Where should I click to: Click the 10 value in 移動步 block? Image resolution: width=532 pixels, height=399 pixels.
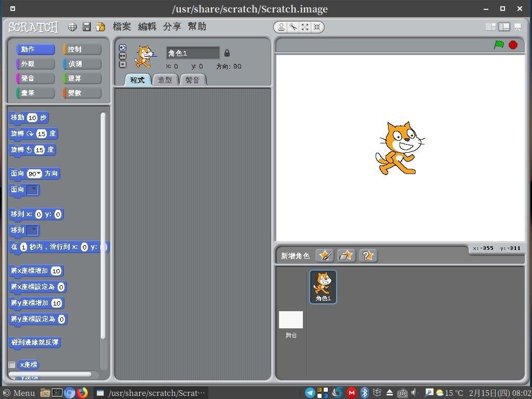click(x=32, y=118)
